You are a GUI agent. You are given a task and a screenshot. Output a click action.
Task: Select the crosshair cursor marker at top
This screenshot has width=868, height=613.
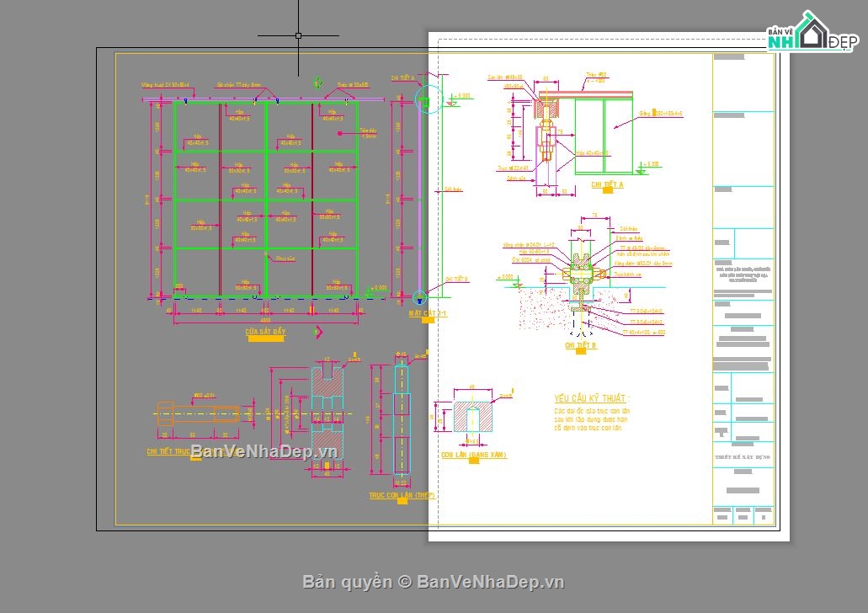[298, 35]
